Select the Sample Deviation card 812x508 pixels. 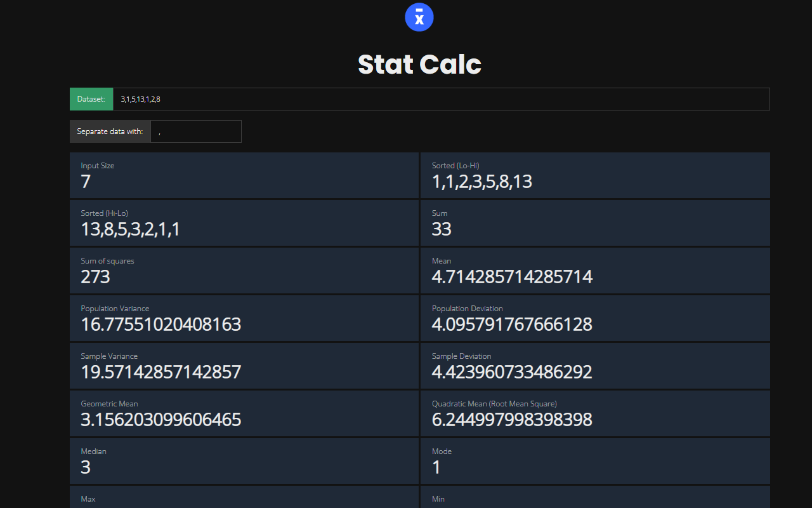(x=595, y=366)
